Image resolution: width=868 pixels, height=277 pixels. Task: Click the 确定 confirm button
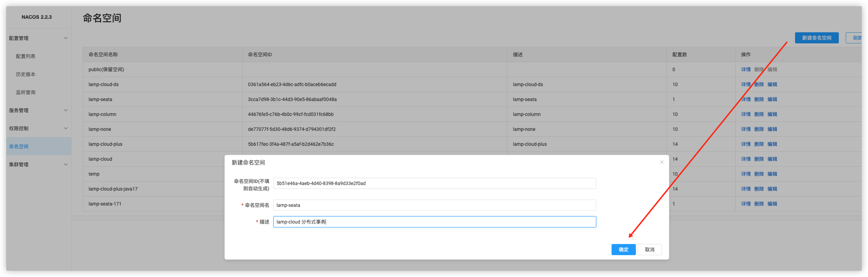pyautogui.click(x=623, y=249)
